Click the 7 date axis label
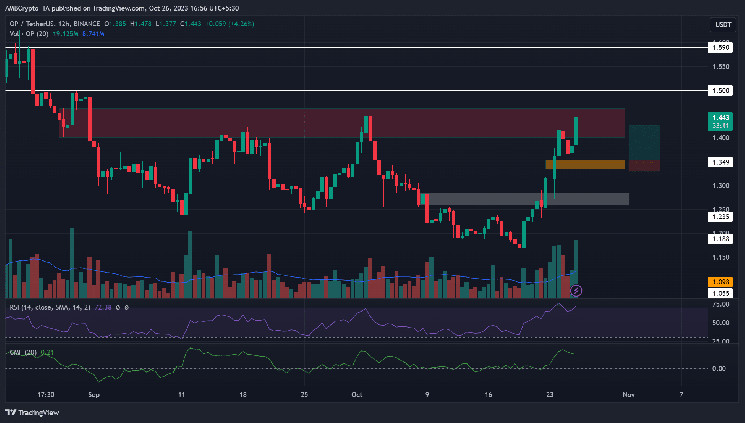Viewport: 745px width, 423px height. coord(681,394)
